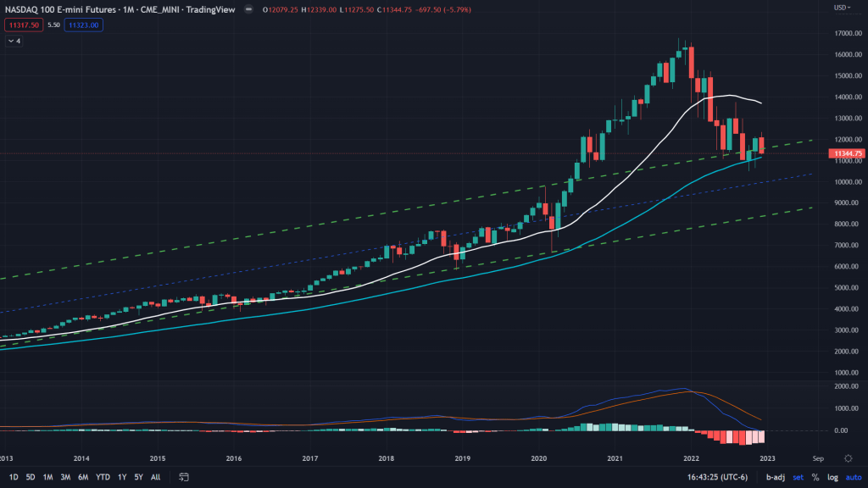Toggle the set session option
The height and width of the screenshot is (488, 868).
point(798,477)
